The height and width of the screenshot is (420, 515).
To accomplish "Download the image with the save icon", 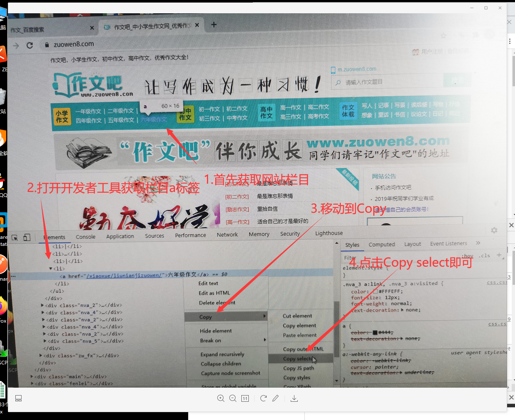I will coord(294,398).
